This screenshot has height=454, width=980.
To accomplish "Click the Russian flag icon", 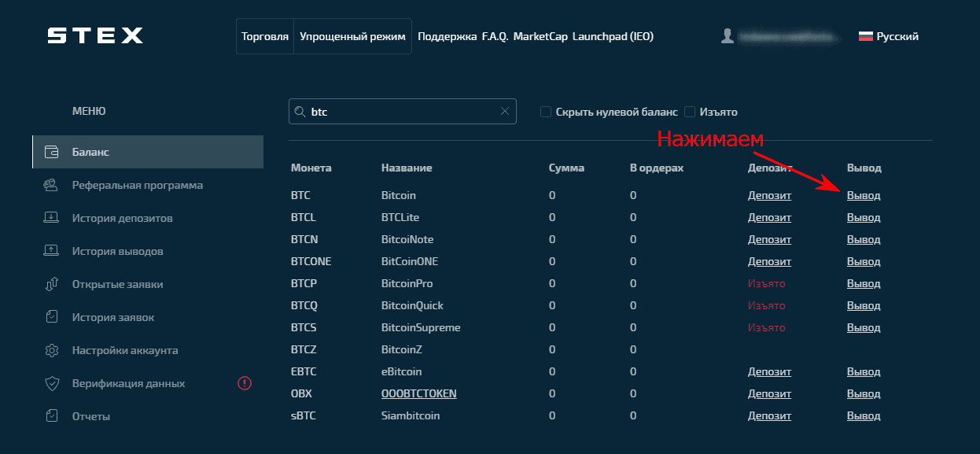I will (865, 36).
